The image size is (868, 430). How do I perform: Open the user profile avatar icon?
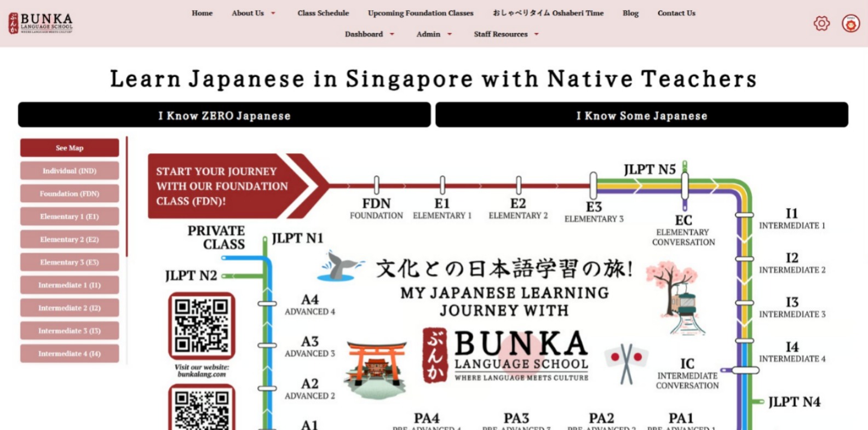[x=850, y=24]
